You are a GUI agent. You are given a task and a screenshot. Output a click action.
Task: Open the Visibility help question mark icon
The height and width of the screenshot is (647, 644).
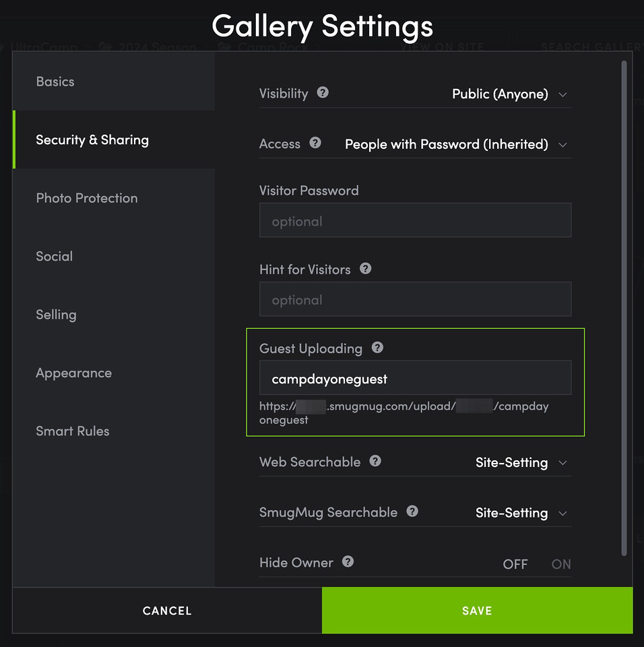pyautogui.click(x=323, y=92)
